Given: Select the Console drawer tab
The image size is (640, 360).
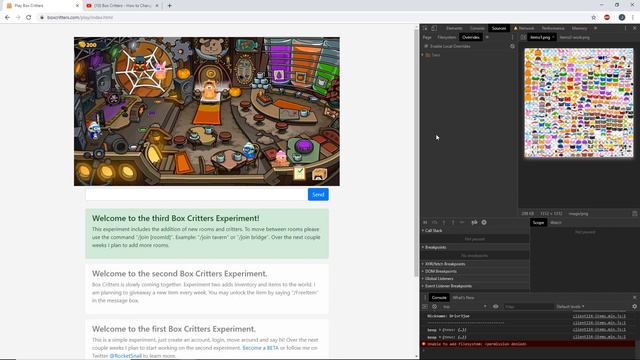Looking at the screenshot, I should pyautogui.click(x=439, y=298).
